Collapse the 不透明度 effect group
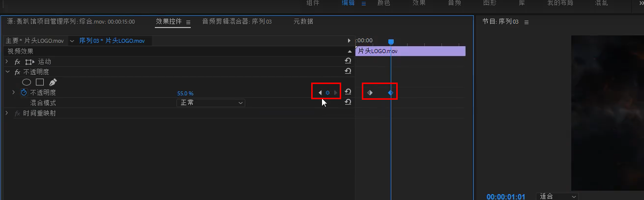644x200 pixels. [x=7, y=72]
